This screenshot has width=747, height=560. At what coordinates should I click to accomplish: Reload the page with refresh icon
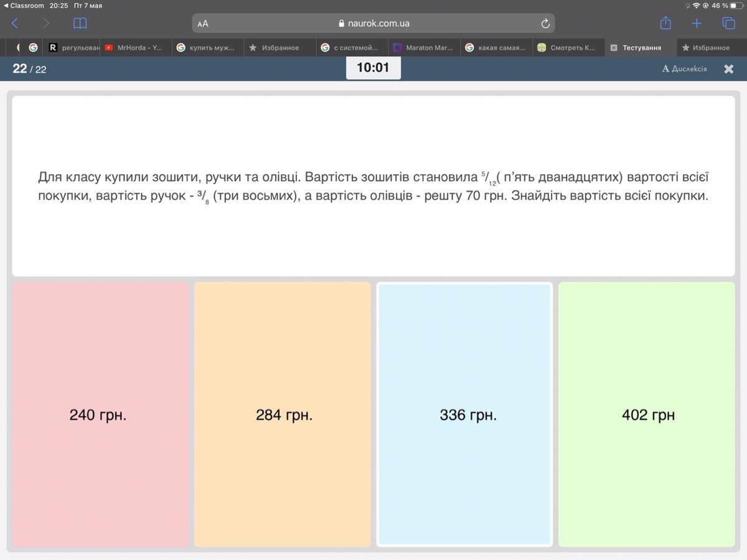(545, 24)
